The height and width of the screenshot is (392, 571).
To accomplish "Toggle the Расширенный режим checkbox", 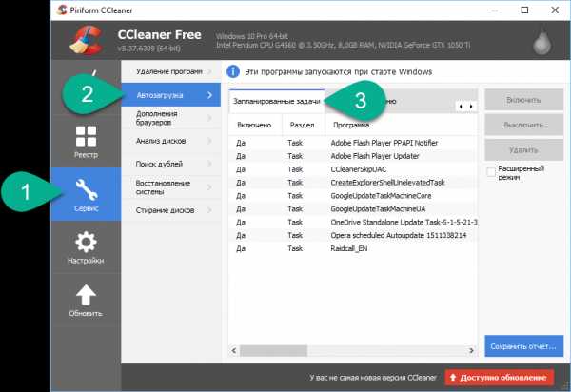I will tap(491, 172).
